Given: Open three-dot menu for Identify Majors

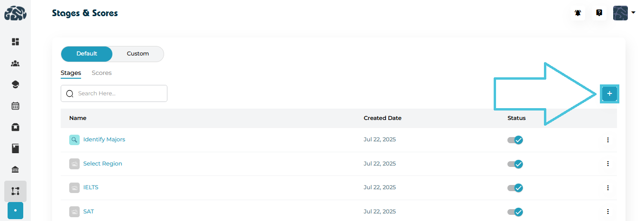Looking at the screenshot, I should click(607, 140).
